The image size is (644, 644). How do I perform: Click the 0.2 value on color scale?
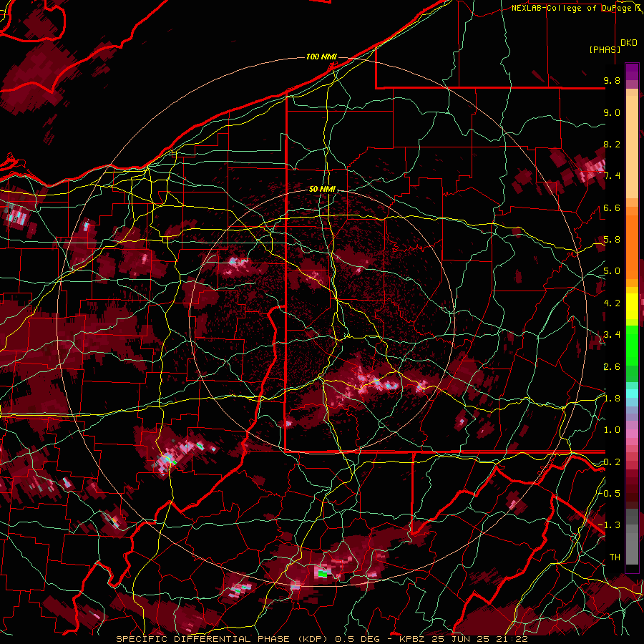pyautogui.click(x=612, y=462)
